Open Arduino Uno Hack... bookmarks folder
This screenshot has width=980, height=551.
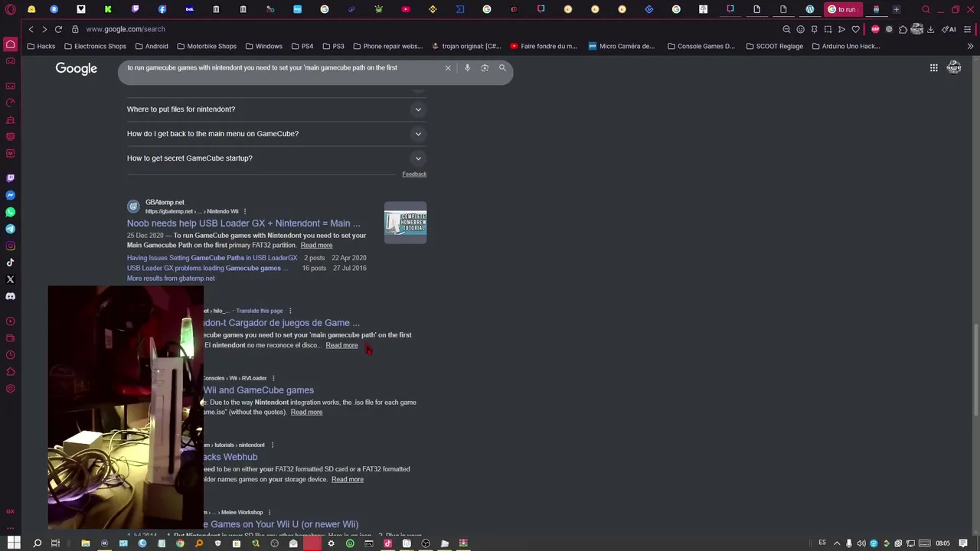pyautogui.click(x=846, y=46)
